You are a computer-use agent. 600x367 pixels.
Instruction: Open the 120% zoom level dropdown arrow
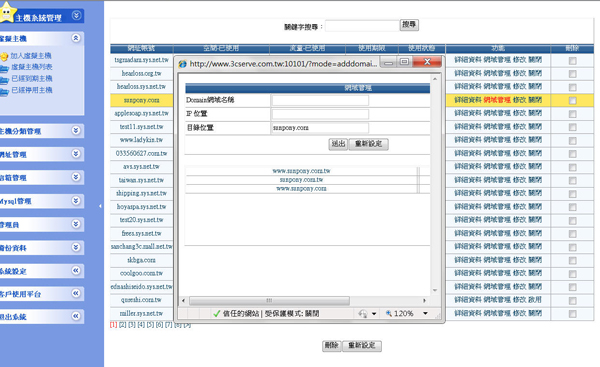point(425,313)
